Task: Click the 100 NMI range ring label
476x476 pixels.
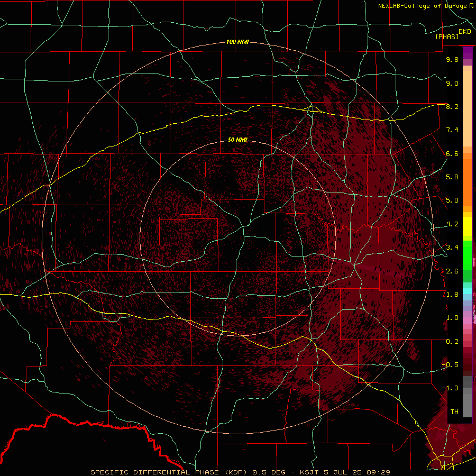Action: pos(237,42)
